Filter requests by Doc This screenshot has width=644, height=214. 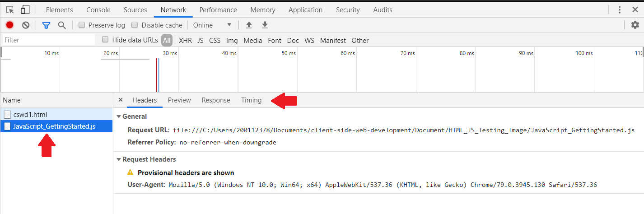(293, 40)
